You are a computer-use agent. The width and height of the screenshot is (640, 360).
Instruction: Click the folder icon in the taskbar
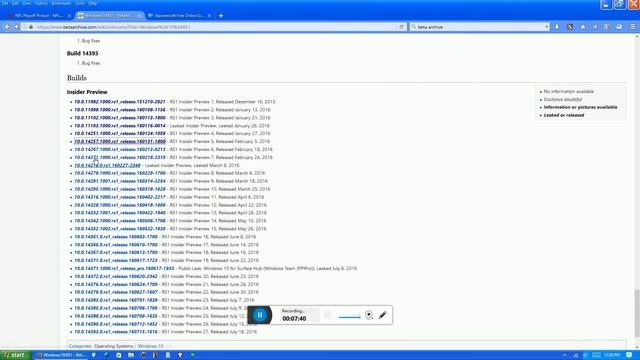131,355
